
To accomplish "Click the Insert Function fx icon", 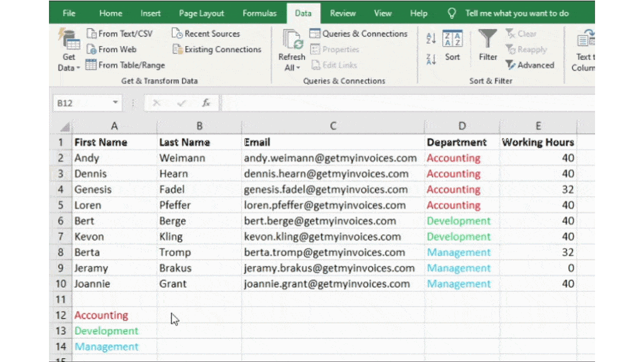I will (206, 103).
